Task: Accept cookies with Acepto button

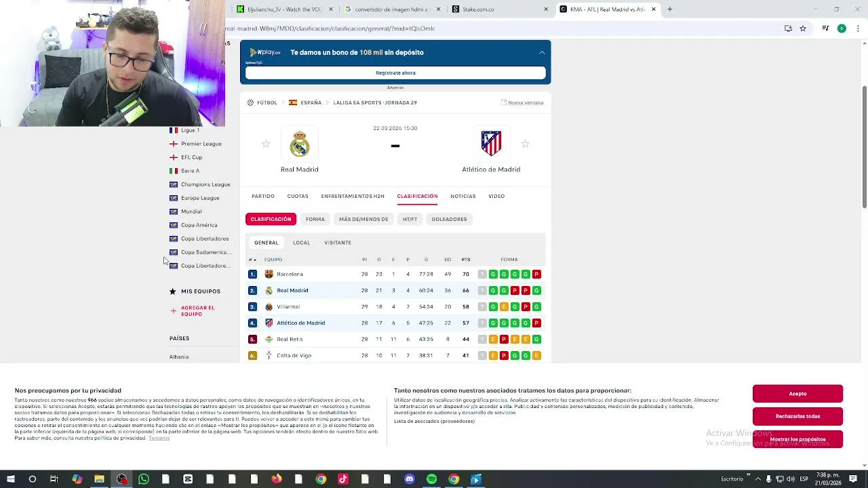Action: click(797, 394)
